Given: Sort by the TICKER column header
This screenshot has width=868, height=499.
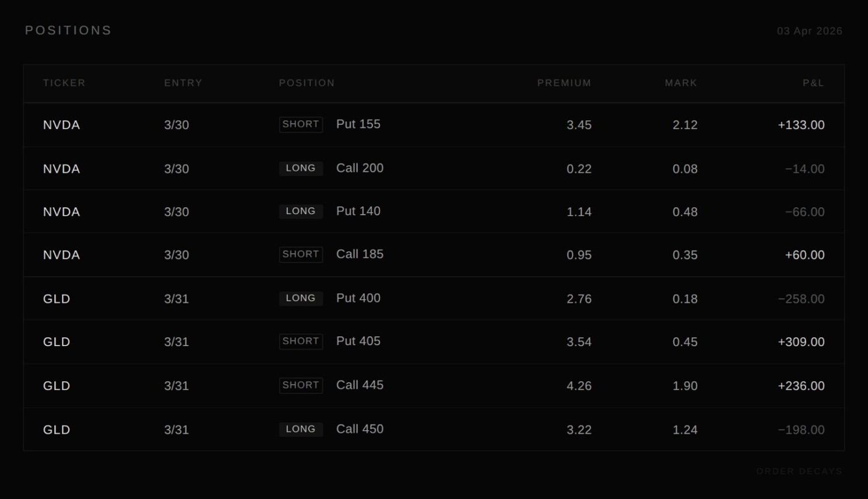Looking at the screenshot, I should pos(64,83).
